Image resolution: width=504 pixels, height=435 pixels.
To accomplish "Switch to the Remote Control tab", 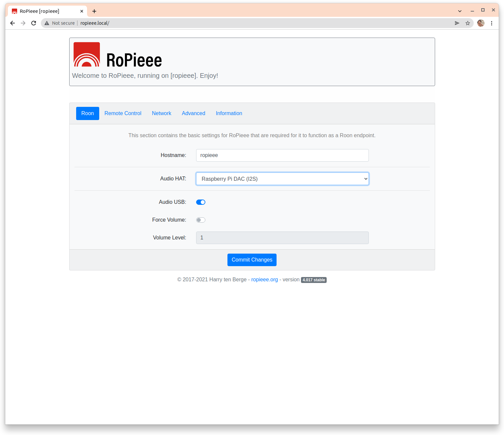I will 123,113.
